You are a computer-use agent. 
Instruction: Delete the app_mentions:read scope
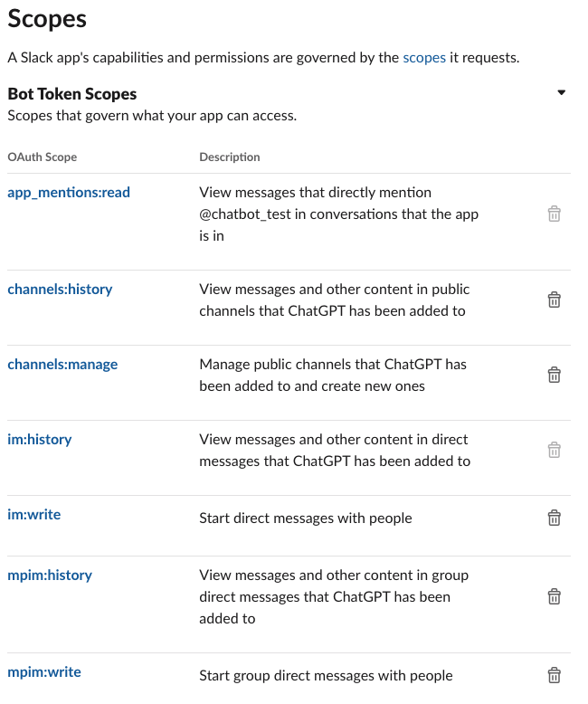pos(555,214)
